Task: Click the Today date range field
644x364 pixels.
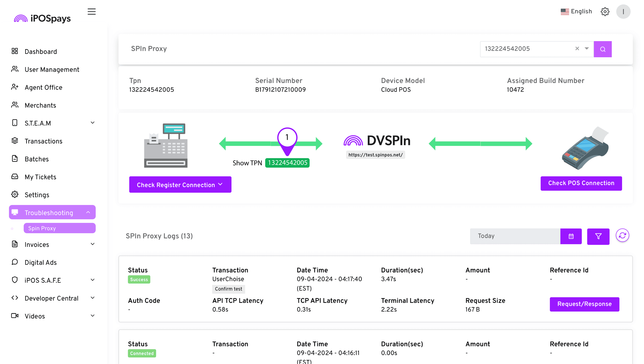Action: (x=515, y=236)
